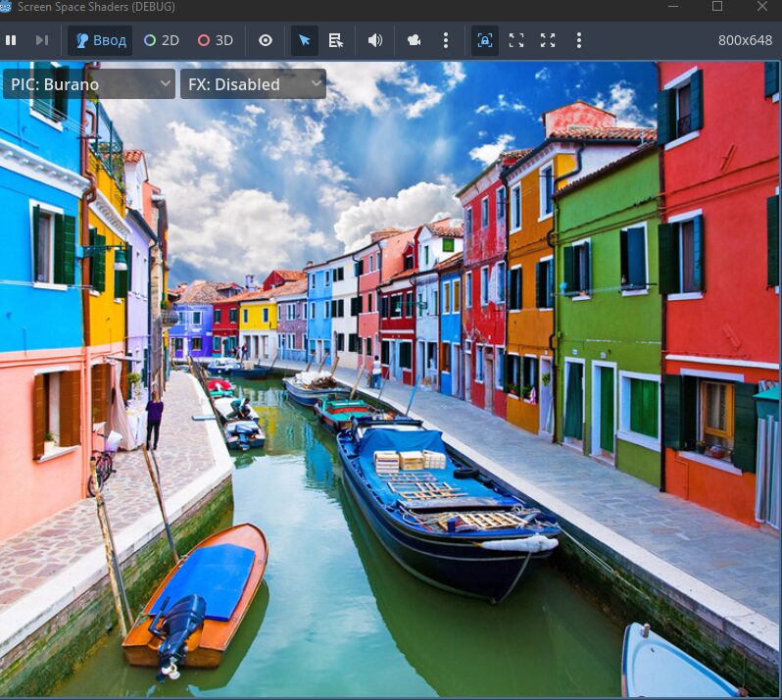Click the list select tool icon
Screen dimensions: 782x700
[336, 40]
